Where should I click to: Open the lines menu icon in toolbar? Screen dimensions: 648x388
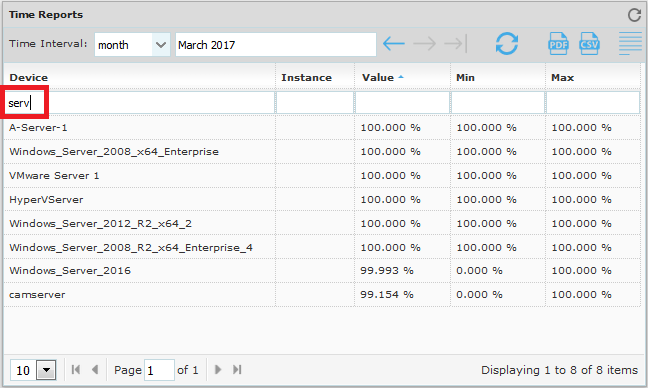[x=630, y=44]
